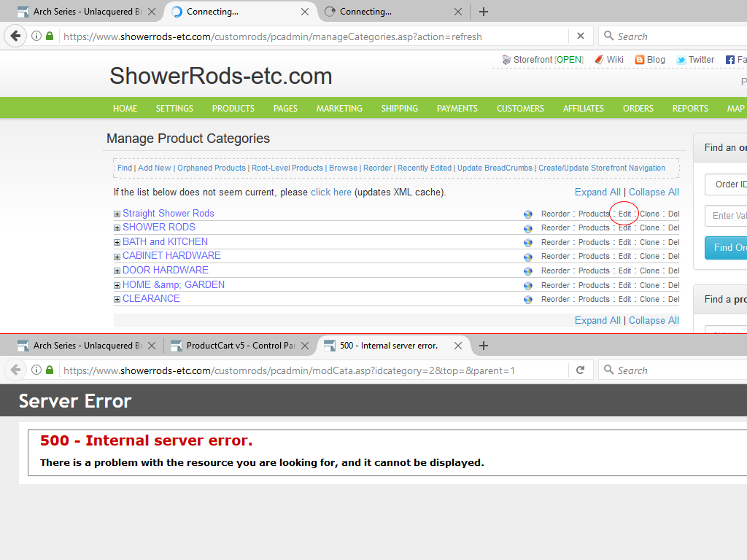Click globe icon for SHOWER RODS row
Viewport: 747px width, 560px height.
(x=528, y=228)
